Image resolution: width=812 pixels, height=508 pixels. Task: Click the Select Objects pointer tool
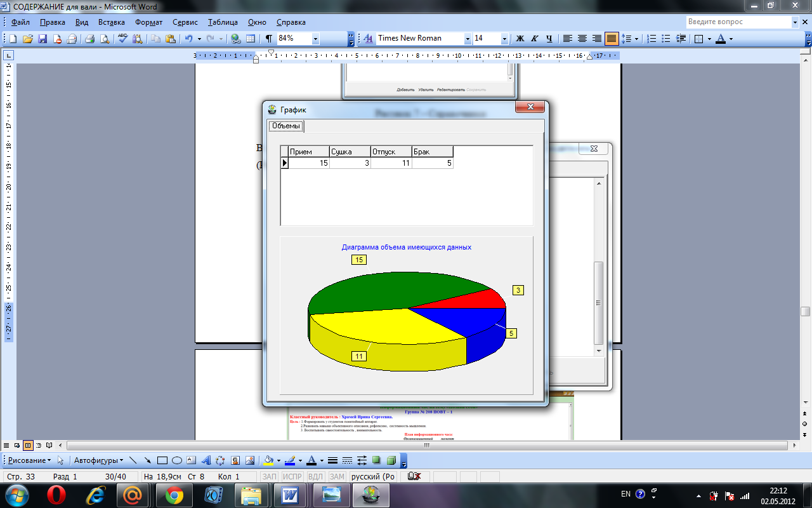pyautogui.click(x=61, y=460)
